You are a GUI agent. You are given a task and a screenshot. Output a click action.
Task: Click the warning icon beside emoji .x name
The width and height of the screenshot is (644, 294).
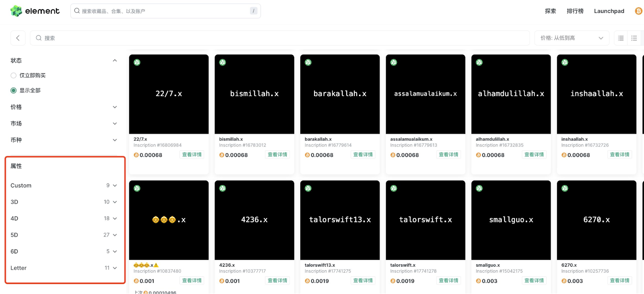pyautogui.click(x=156, y=265)
